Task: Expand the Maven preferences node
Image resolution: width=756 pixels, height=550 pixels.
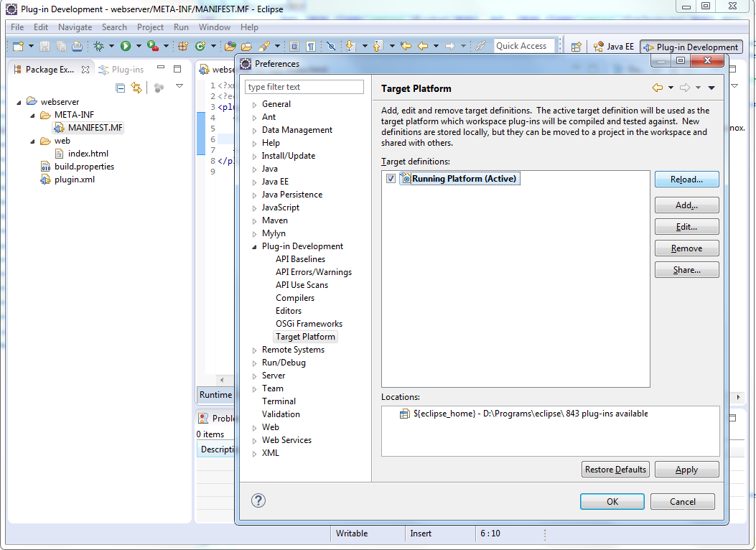Action: 255,220
